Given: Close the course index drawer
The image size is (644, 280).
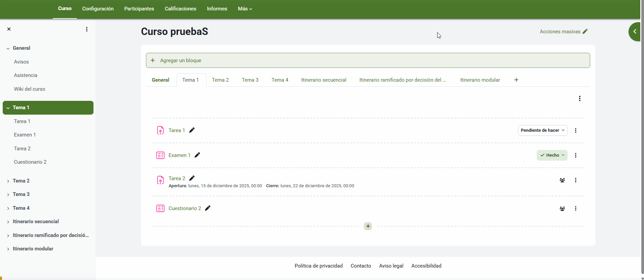Looking at the screenshot, I should tap(9, 29).
